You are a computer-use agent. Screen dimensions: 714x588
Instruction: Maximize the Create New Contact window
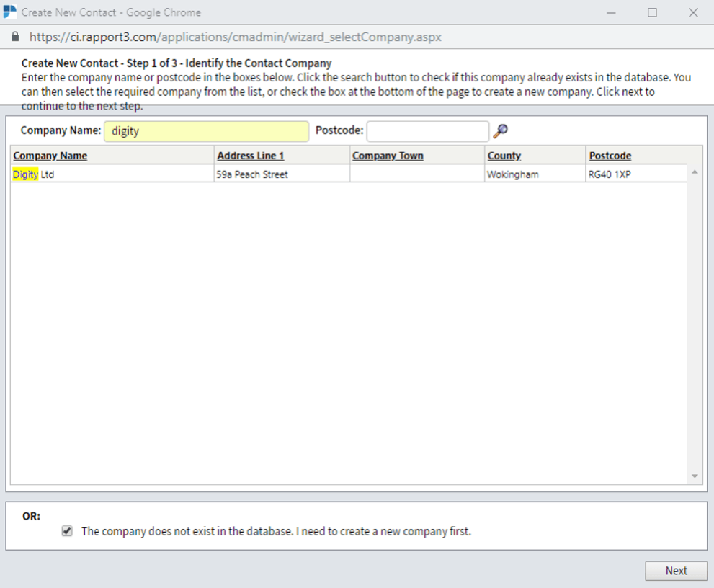(x=652, y=12)
